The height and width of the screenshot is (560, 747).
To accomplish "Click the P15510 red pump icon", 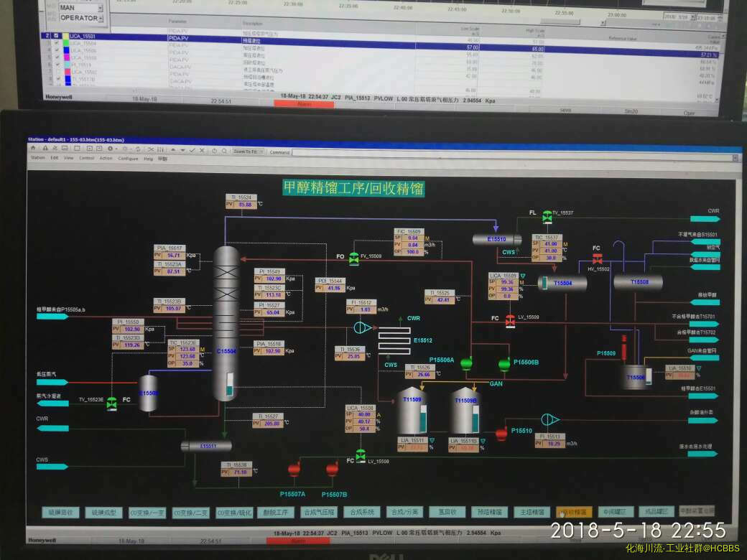I will coord(501,434).
